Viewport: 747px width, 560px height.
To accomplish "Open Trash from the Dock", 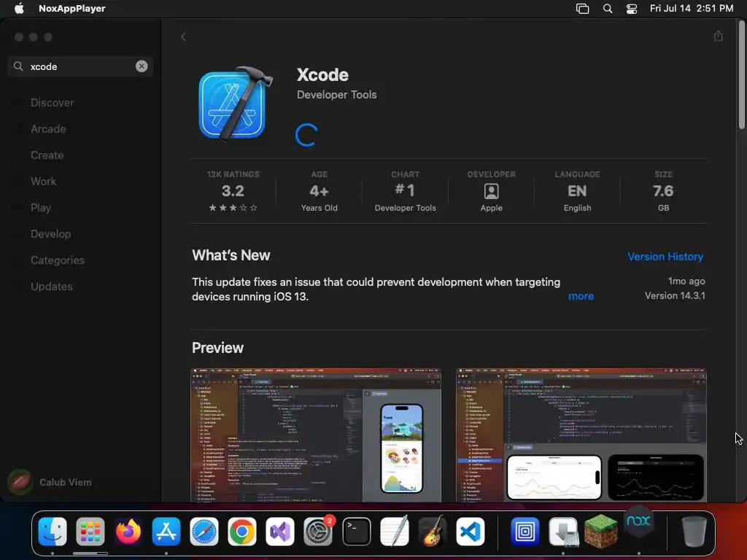I will [x=694, y=531].
